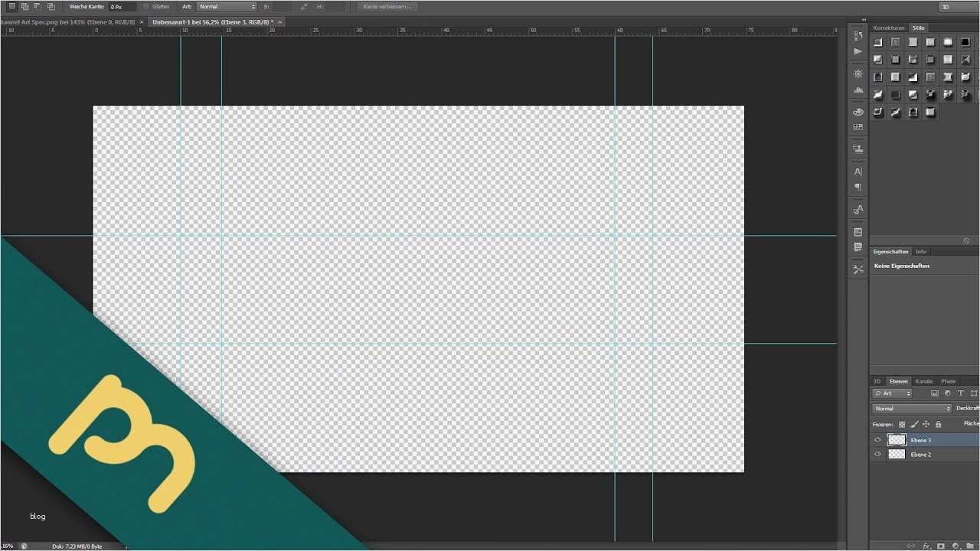Open the Clone Source stamp panel icon
The height and width of the screenshot is (551, 980).
pyautogui.click(x=858, y=148)
